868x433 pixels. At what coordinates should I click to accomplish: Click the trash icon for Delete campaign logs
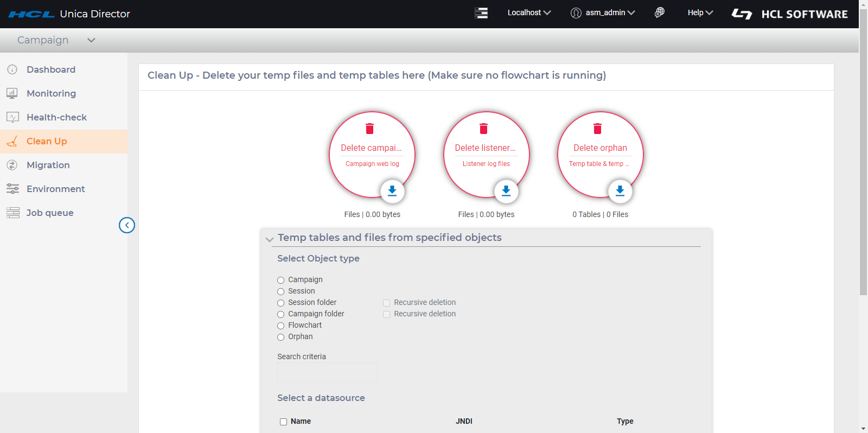point(369,129)
